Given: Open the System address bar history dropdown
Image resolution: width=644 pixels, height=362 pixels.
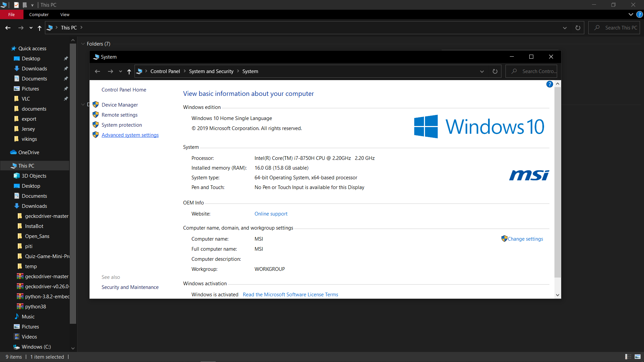Looking at the screenshot, I should tap(482, 71).
